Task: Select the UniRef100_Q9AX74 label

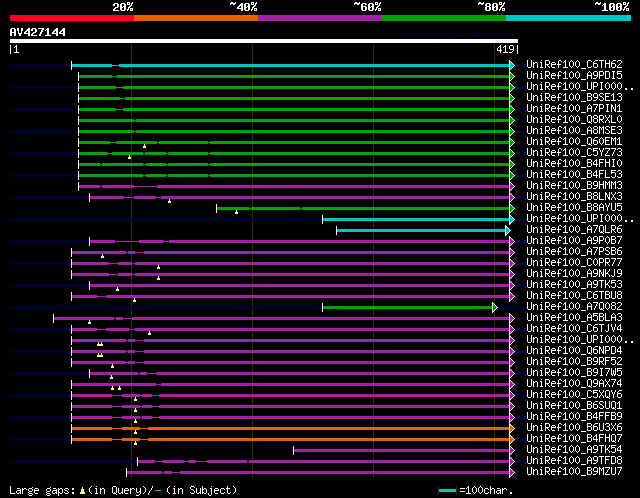Action: [x=574, y=384]
